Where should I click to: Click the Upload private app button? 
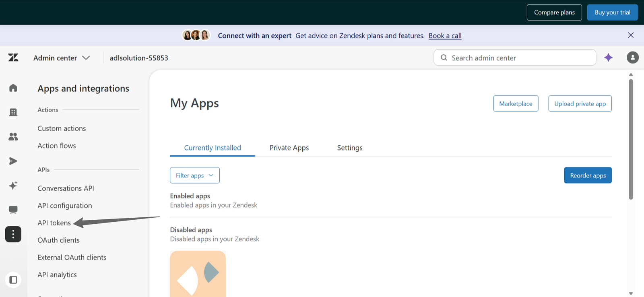point(580,103)
